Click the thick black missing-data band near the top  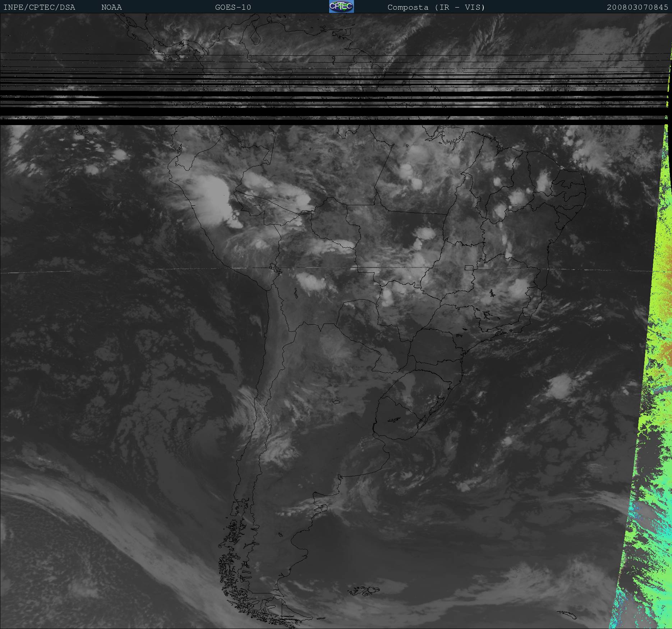[x=323, y=121]
